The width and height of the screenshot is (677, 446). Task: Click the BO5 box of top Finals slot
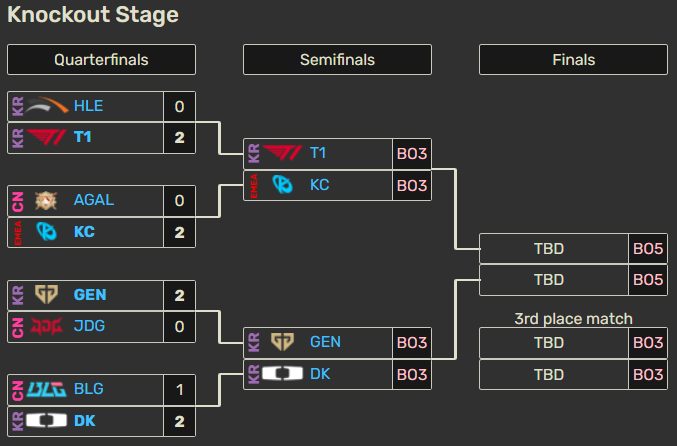pyautogui.click(x=648, y=249)
